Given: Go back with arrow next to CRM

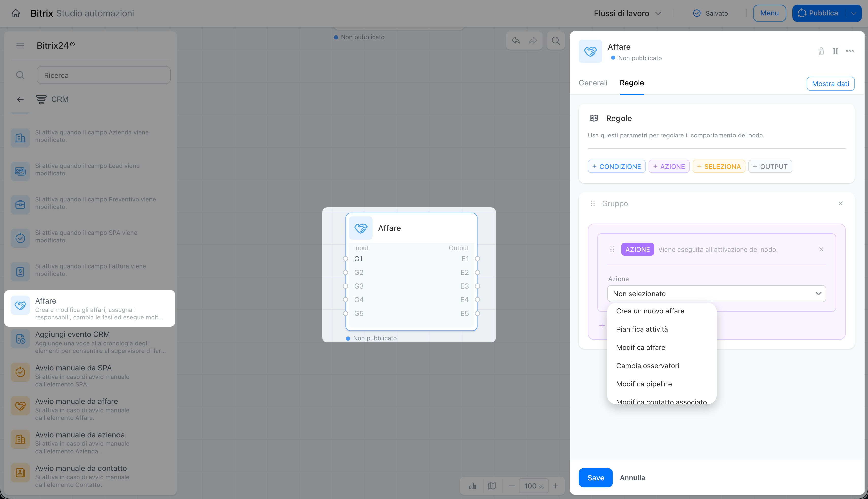Looking at the screenshot, I should click(x=20, y=99).
